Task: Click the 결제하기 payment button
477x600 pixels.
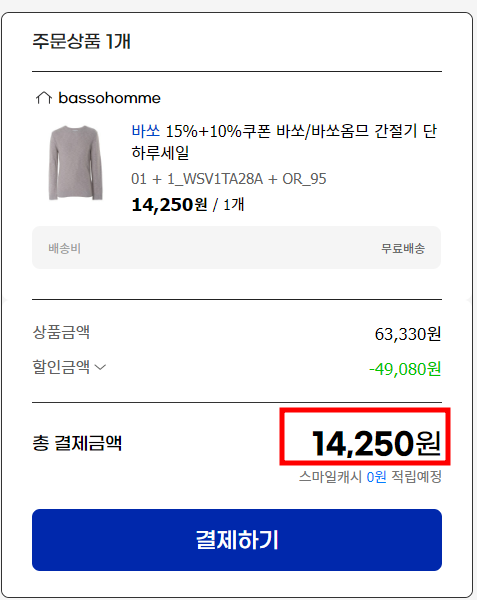Action: click(x=237, y=540)
